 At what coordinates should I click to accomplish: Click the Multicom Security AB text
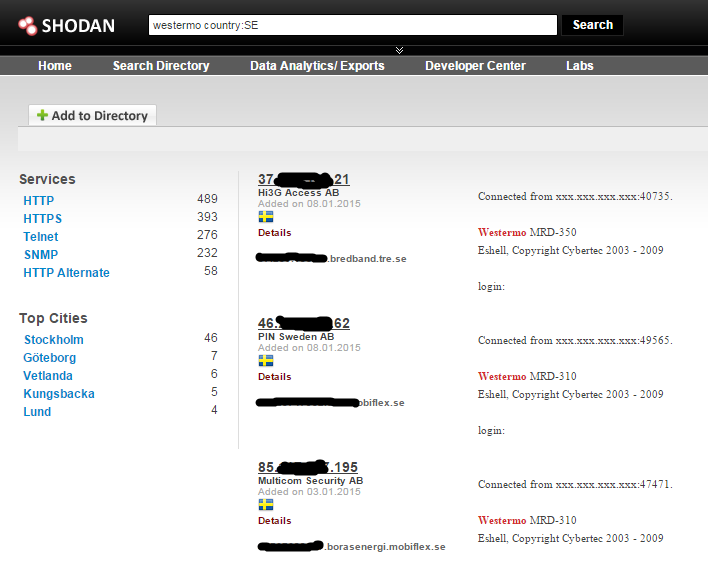(x=310, y=481)
